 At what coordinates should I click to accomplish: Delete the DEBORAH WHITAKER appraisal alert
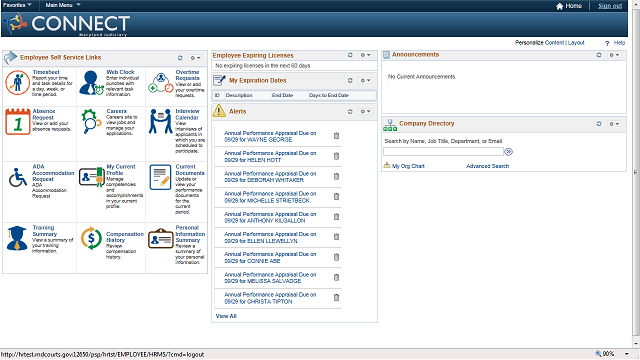click(336, 176)
